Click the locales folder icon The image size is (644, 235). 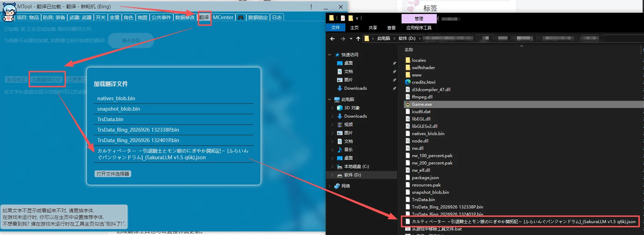(x=408, y=60)
